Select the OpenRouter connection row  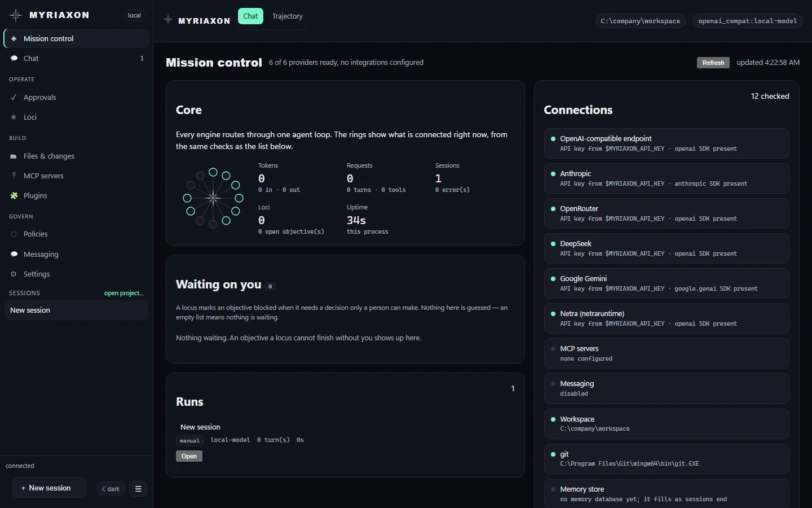667,213
